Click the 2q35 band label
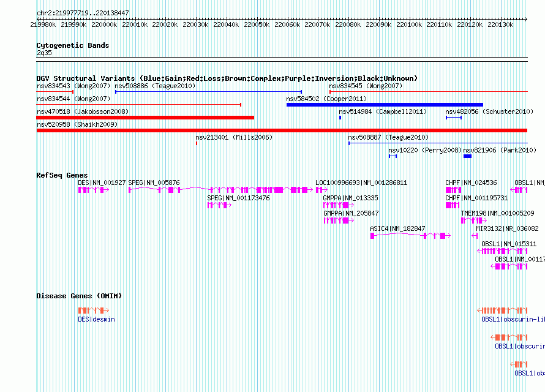Image resolution: width=545 pixels, height=392 pixels. [44, 53]
